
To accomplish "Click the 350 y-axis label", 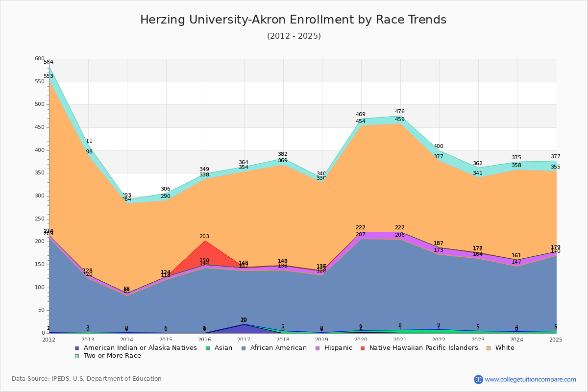I will (39, 173).
